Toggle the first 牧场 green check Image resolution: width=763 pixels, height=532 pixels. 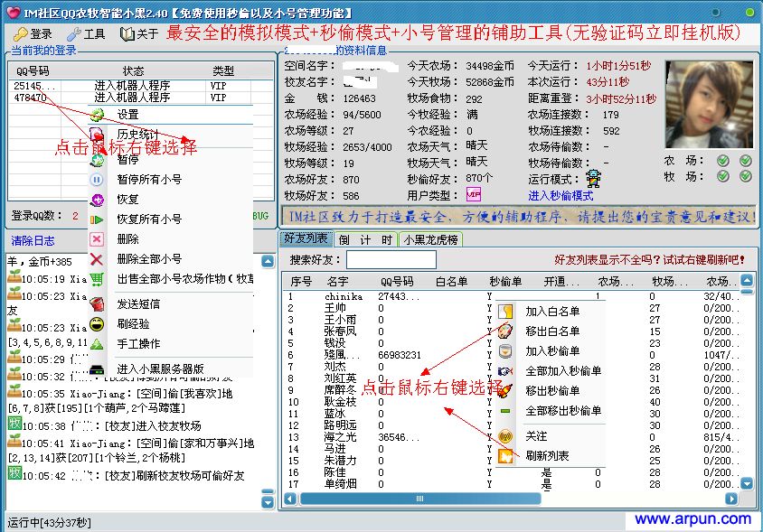[x=723, y=176]
